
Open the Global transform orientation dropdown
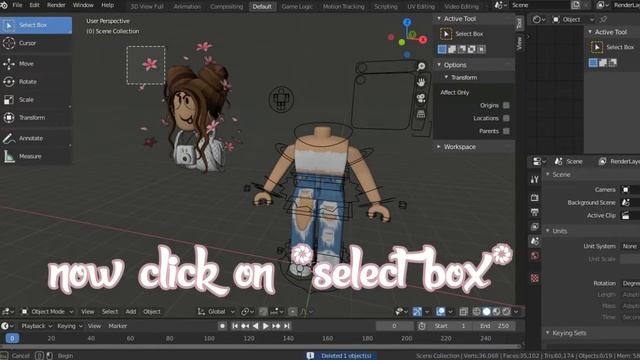pos(216,312)
